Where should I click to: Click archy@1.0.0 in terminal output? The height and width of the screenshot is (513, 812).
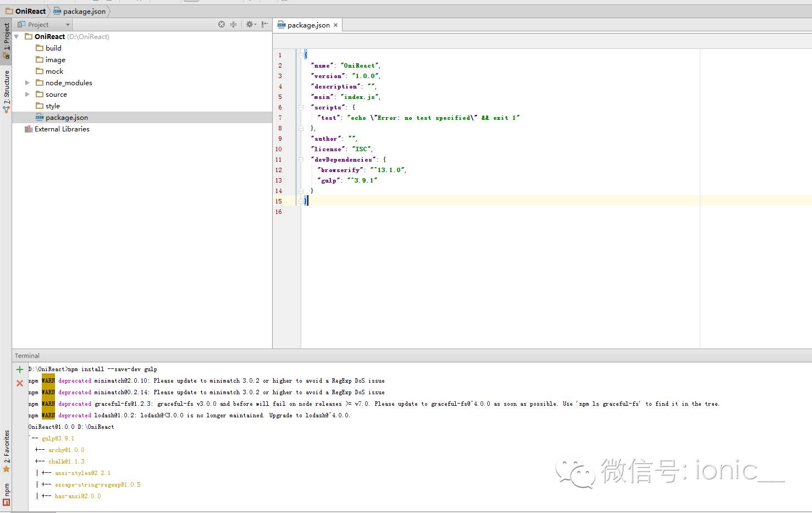click(67, 450)
